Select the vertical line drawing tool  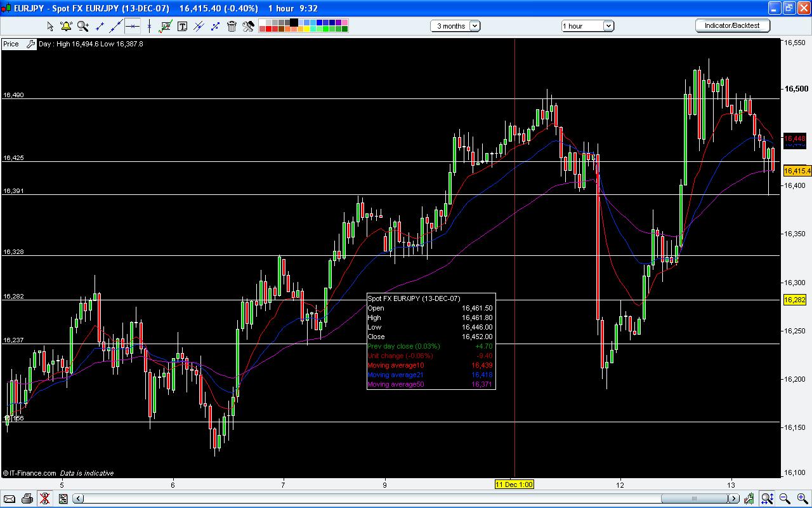pos(149,26)
